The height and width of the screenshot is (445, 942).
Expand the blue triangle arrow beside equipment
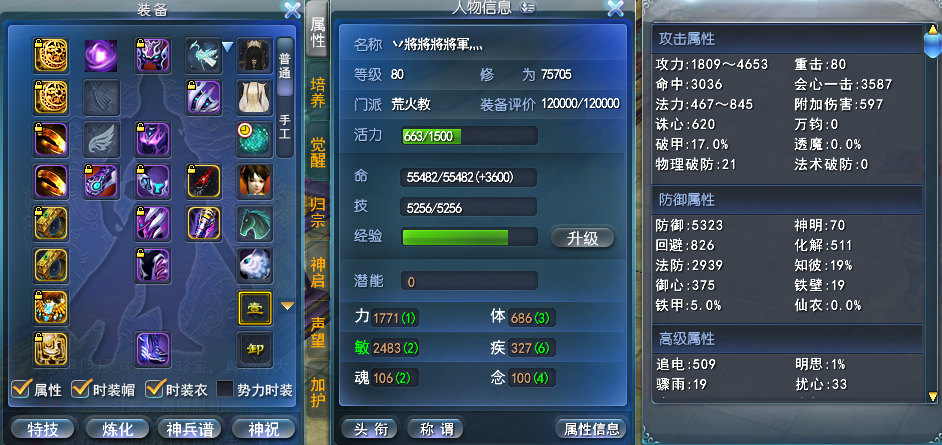point(227,46)
